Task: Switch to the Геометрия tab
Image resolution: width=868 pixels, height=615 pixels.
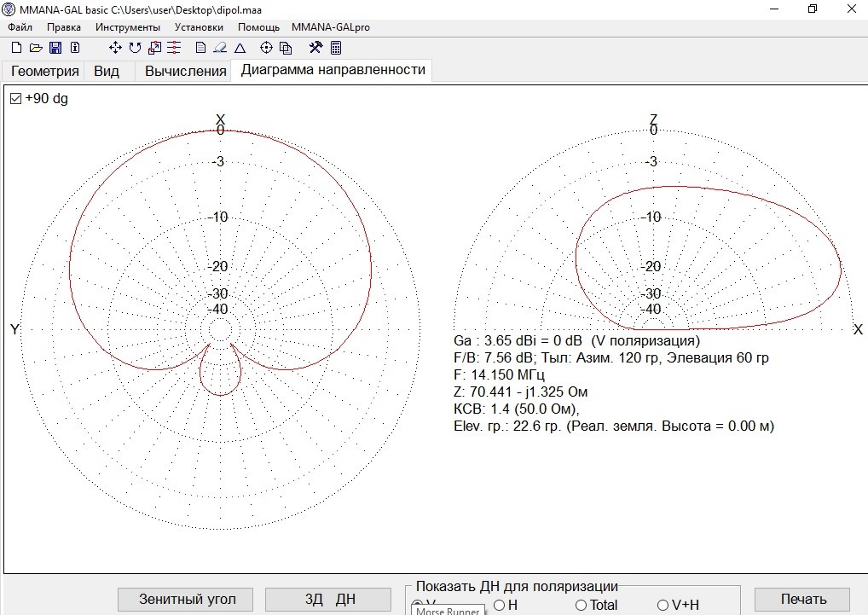Action: point(45,71)
